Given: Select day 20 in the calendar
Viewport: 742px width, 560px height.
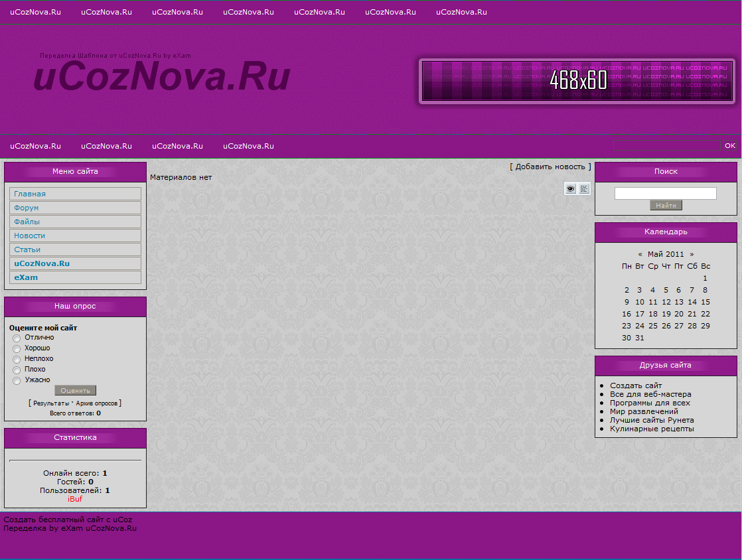Looking at the screenshot, I should (678, 314).
